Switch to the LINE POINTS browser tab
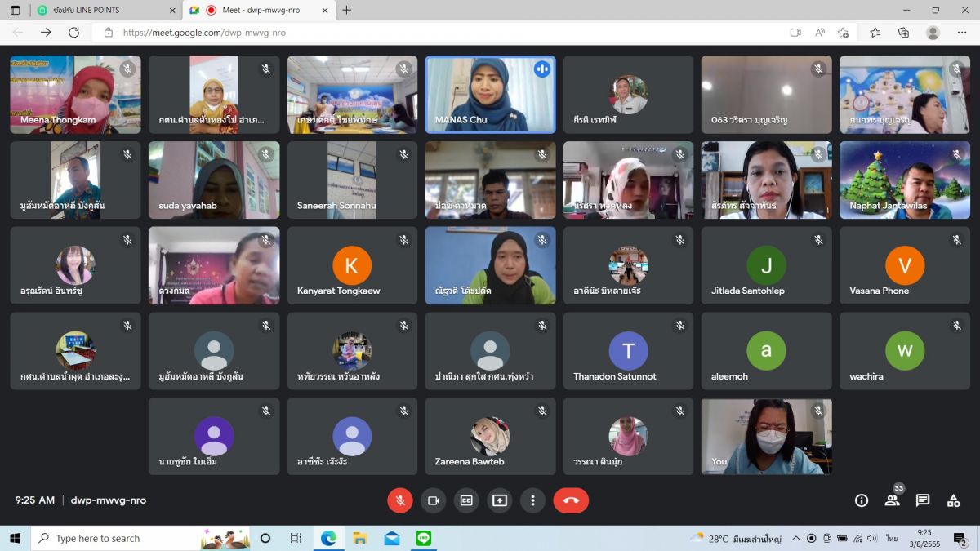The height and width of the screenshot is (551, 980). coord(98,10)
